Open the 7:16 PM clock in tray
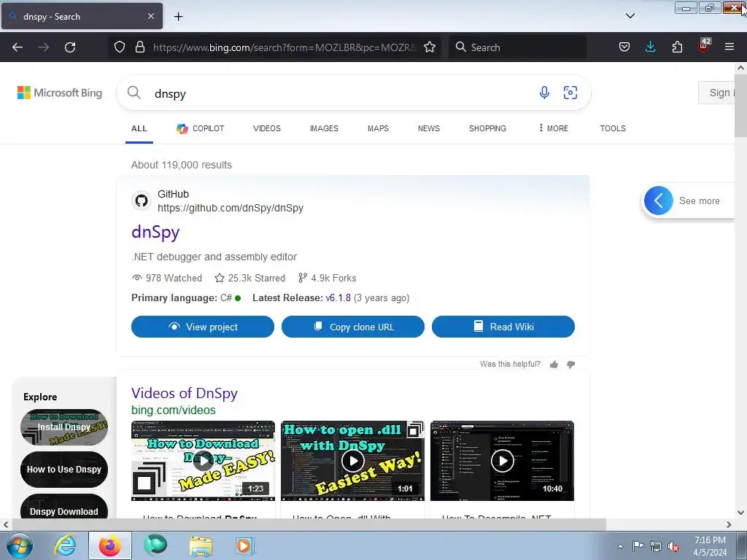Screen dimensions: 747x560 click(x=710, y=546)
